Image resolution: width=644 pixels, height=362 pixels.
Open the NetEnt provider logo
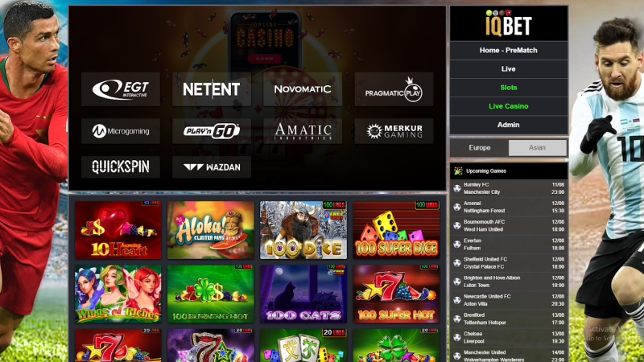[x=212, y=89]
